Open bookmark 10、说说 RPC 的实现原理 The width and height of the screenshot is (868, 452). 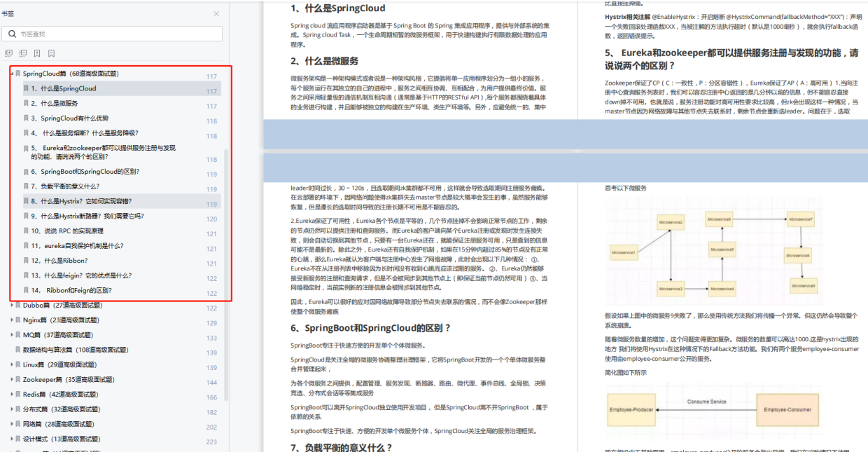pos(67,231)
